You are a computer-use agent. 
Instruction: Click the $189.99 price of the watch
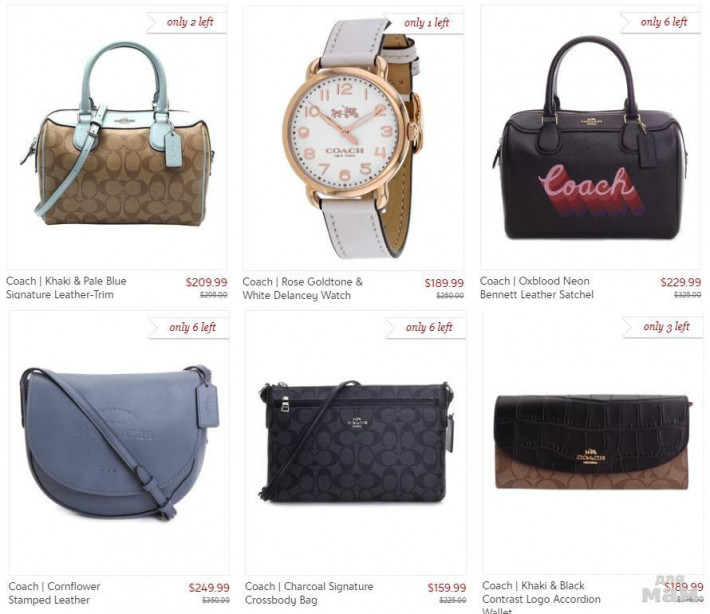444,283
